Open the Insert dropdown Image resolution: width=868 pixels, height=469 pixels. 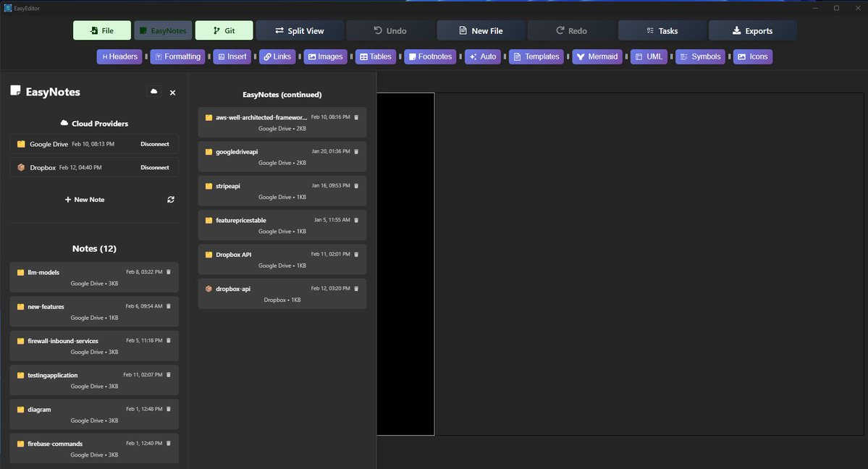[x=232, y=56]
